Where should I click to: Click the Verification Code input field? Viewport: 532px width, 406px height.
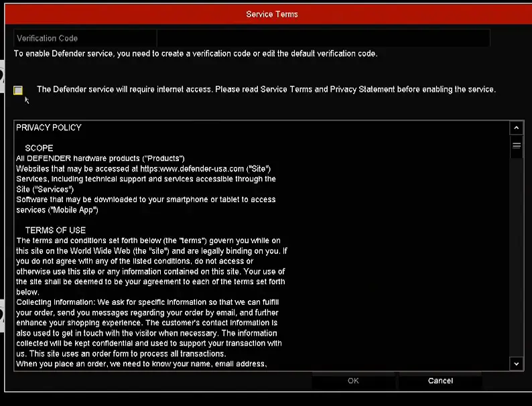[x=323, y=38]
